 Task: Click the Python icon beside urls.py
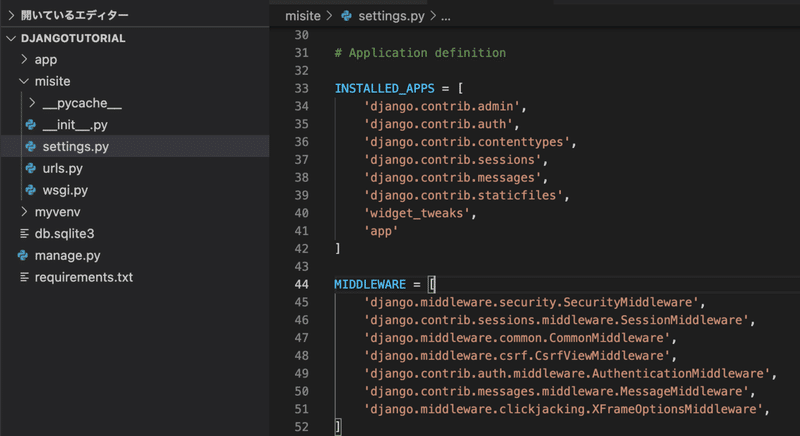coord(31,168)
